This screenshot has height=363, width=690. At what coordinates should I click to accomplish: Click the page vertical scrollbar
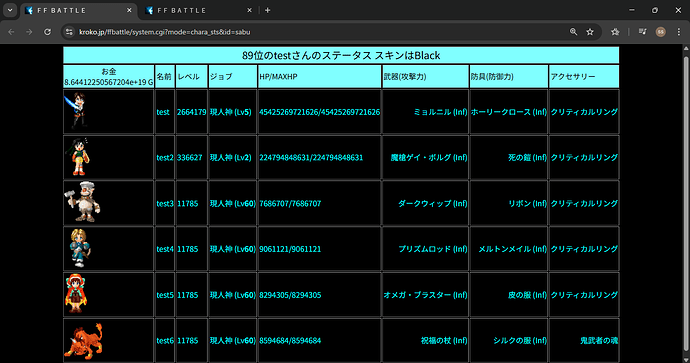pyautogui.click(x=686, y=202)
